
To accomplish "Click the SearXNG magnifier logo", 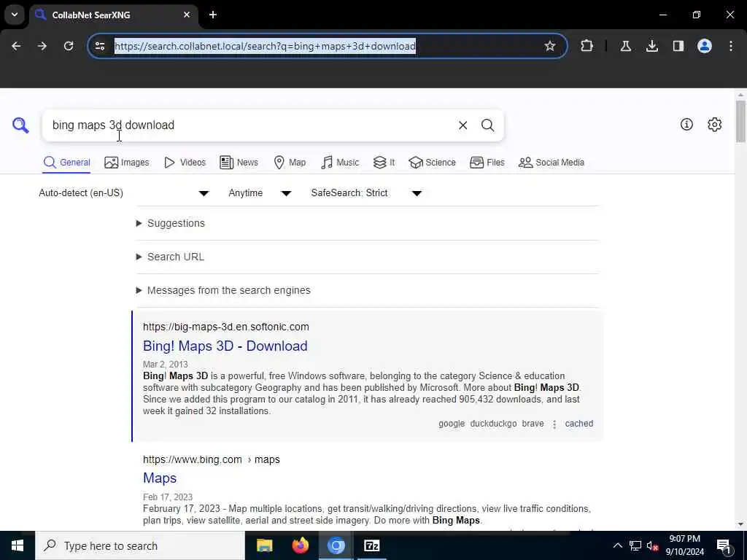I will tap(20, 125).
